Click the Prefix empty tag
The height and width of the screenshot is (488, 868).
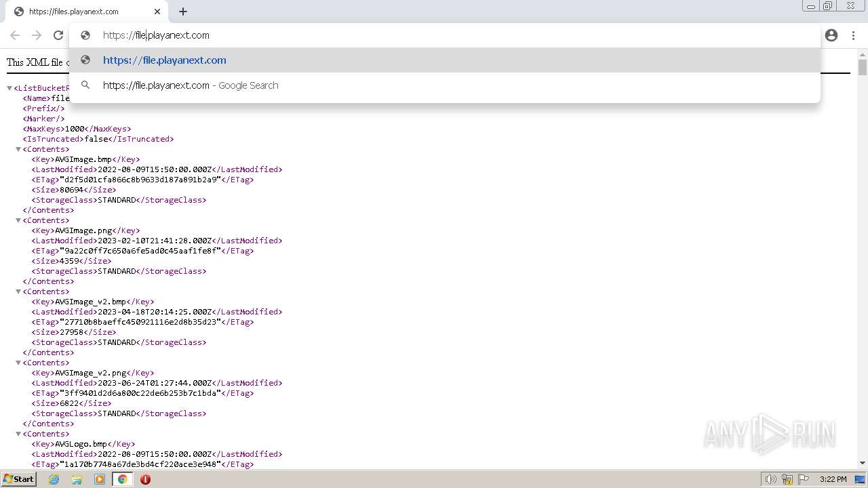(x=44, y=108)
